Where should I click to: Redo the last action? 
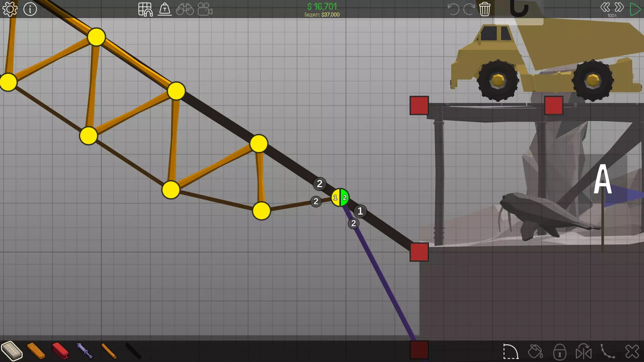469,9
